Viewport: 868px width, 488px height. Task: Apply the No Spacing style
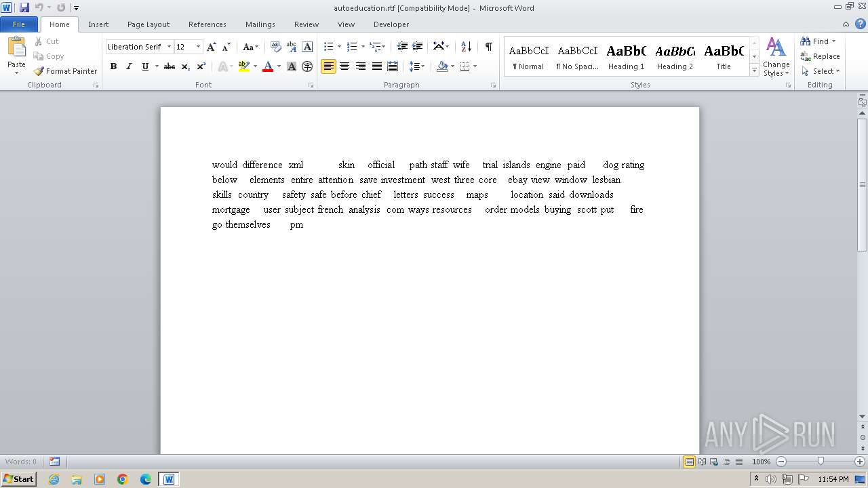(577, 57)
